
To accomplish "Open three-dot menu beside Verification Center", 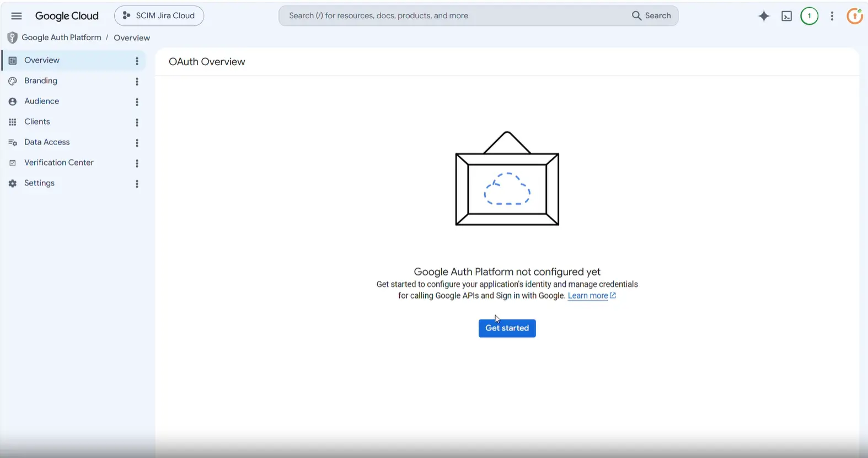I will (137, 163).
